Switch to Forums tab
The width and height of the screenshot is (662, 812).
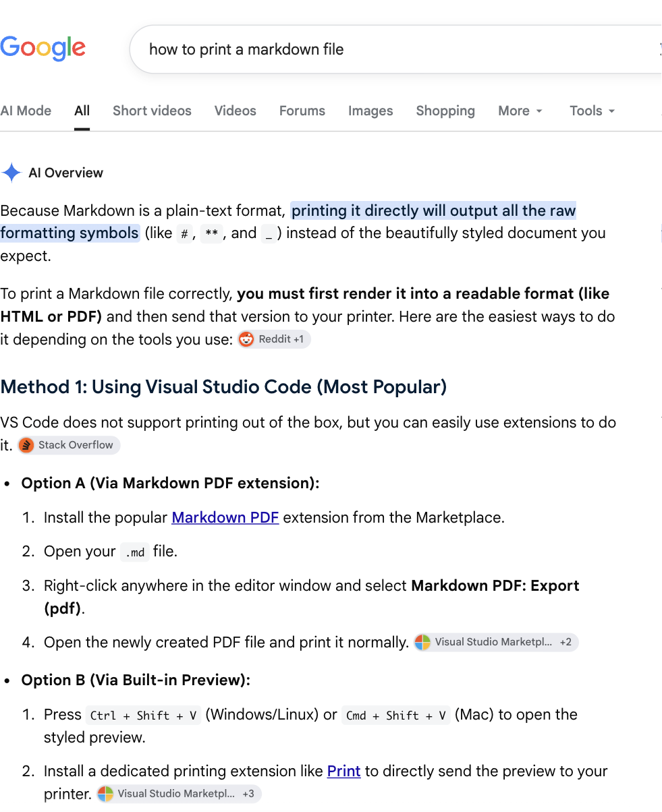[302, 111]
